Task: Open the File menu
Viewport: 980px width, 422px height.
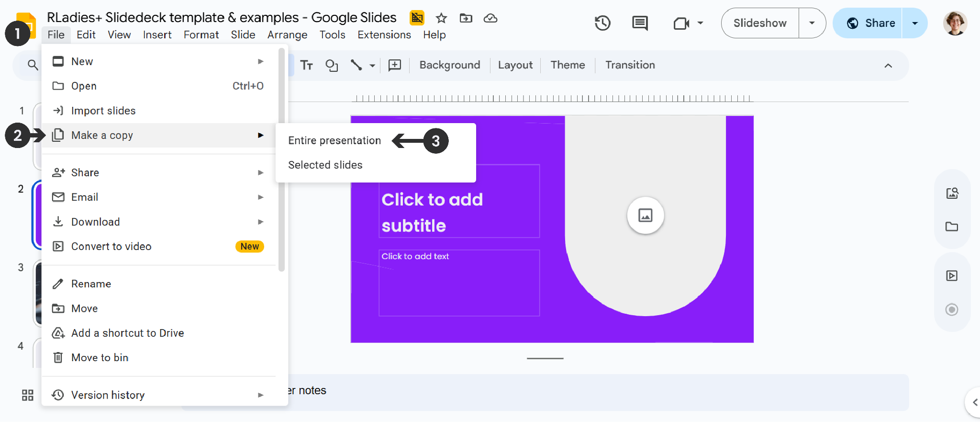Action: [56, 35]
